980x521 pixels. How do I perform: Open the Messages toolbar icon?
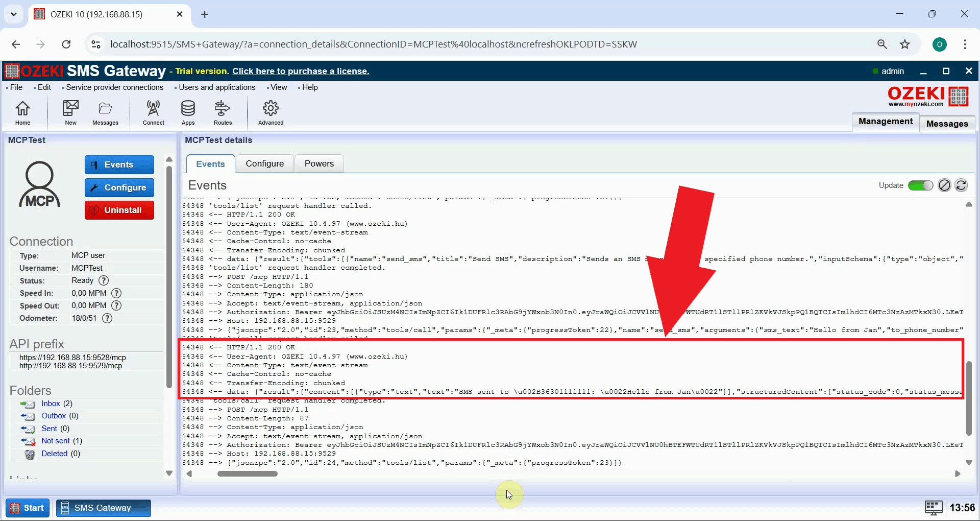(x=105, y=113)
